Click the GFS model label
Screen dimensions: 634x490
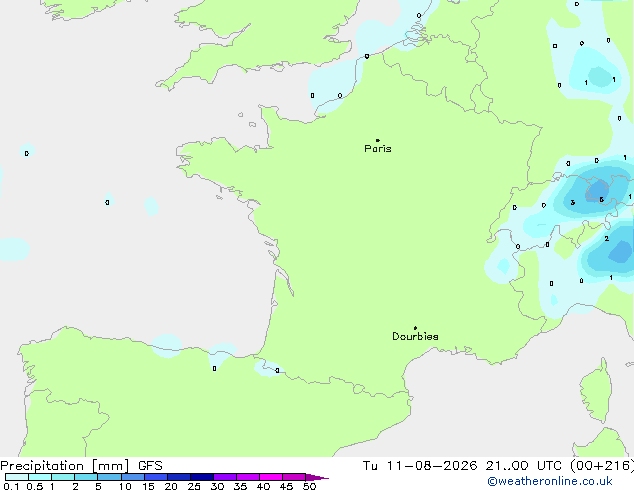(150, 466)
